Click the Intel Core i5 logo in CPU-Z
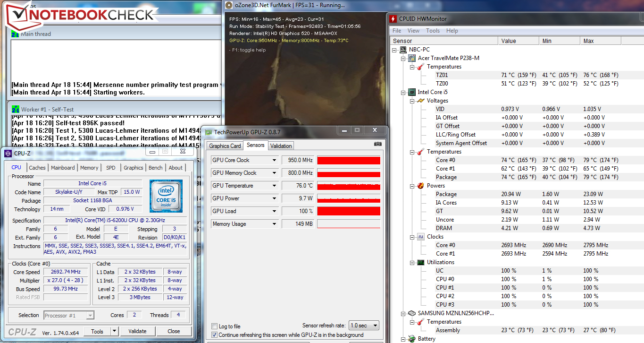Image resolution: width=644 pixels, height=343 pixels. coord(166,196)
